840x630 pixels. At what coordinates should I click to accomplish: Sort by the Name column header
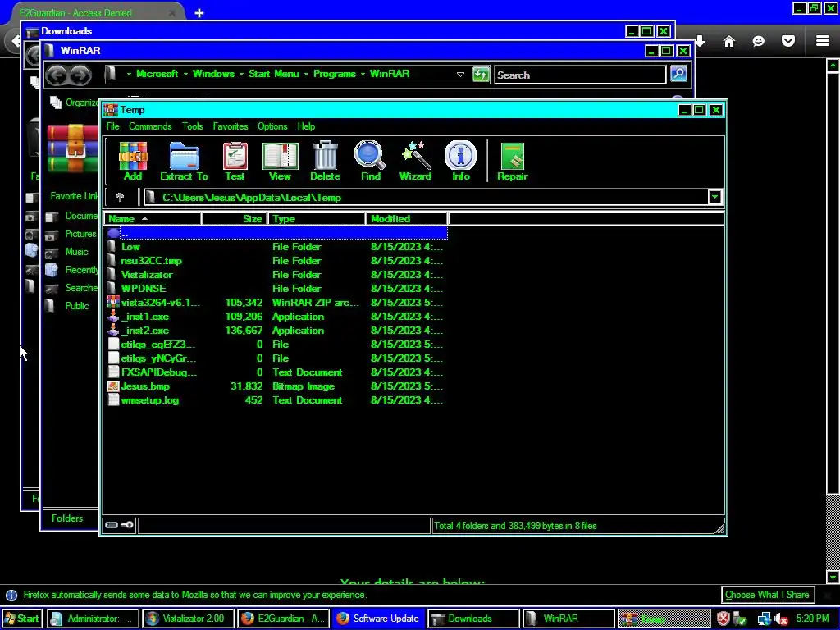pyautogui.click(x=152, y=218)
